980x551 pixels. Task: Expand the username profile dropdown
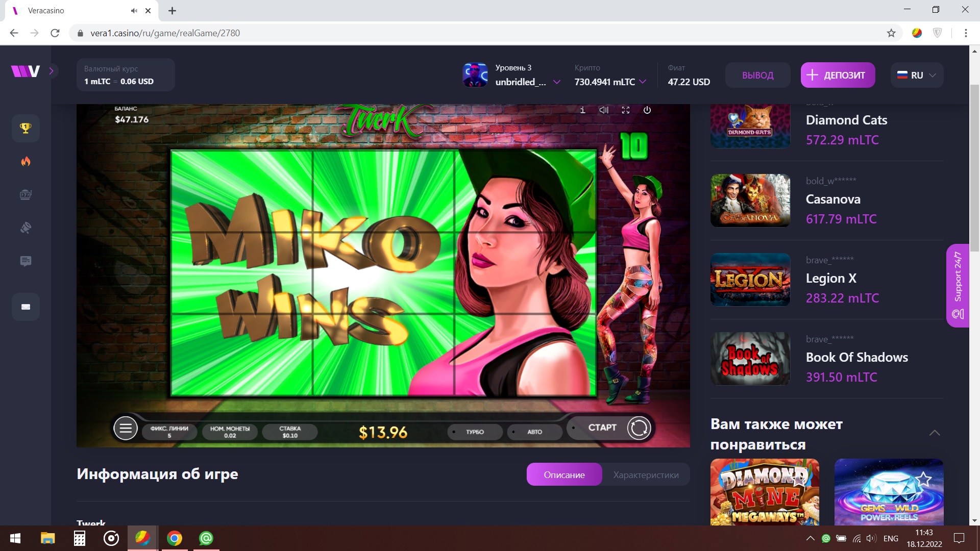tap(557, 82)
